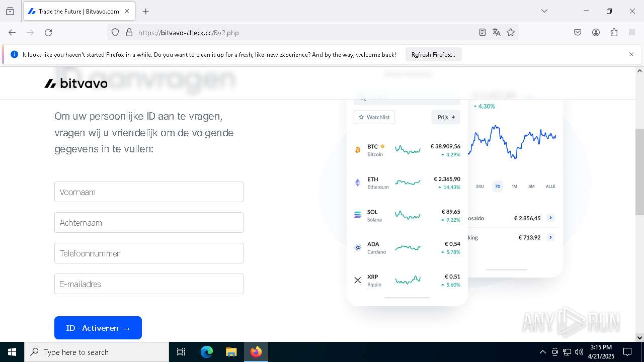Click the Ethereum coin icon
644x362 pixels.
[x=358, y=183]
